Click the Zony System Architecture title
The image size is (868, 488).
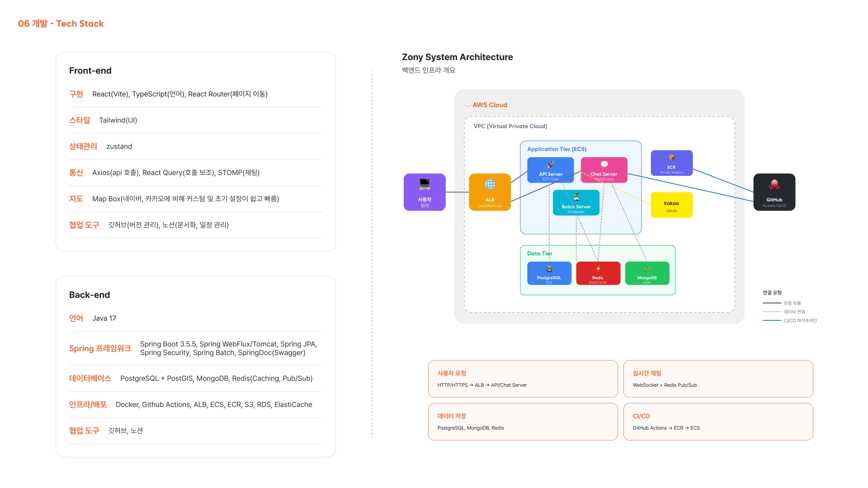[457, 57]
